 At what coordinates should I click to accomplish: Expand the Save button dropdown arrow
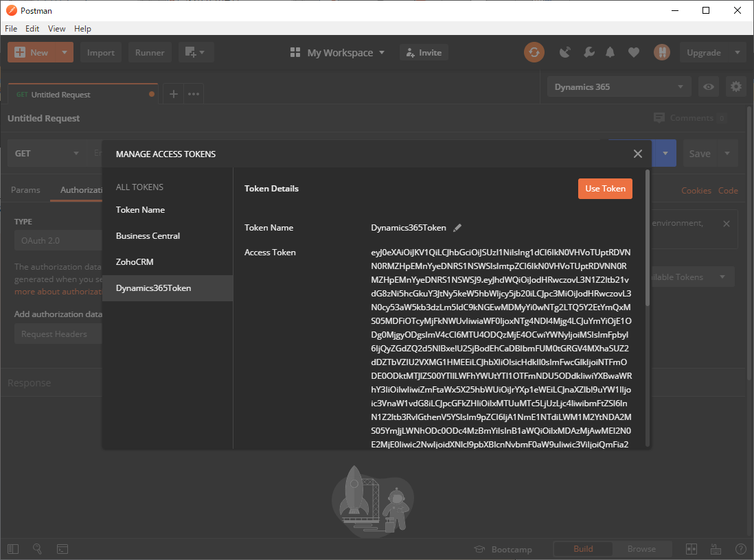click(x=727, y=153)
